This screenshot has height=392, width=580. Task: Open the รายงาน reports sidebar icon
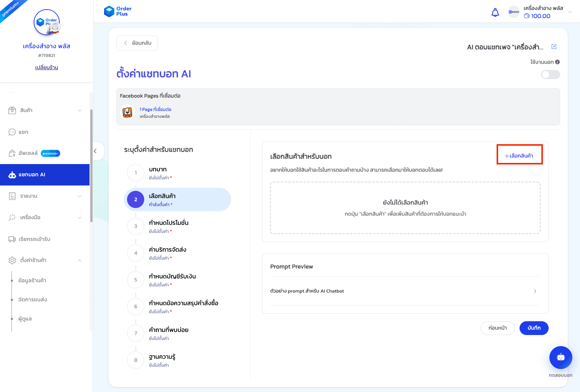(13, 196)
